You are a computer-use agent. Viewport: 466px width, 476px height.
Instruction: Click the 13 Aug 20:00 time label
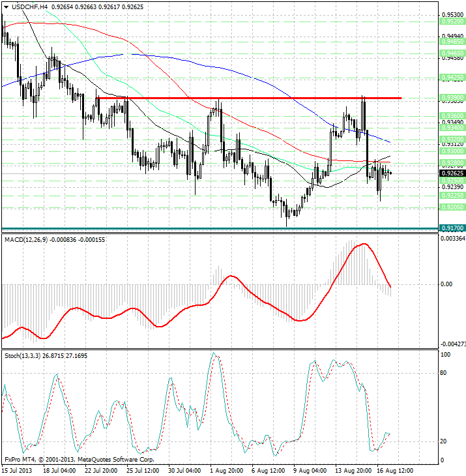pos(353,471)
